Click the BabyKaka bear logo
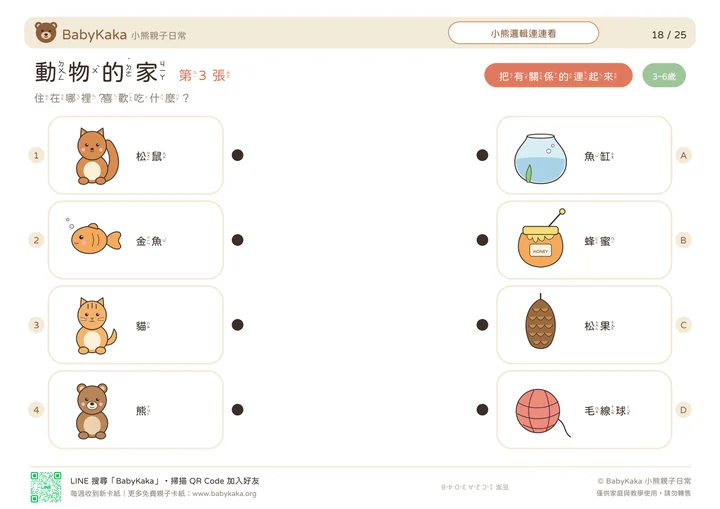Screen dimensions: 720x509 click(46, 32)
